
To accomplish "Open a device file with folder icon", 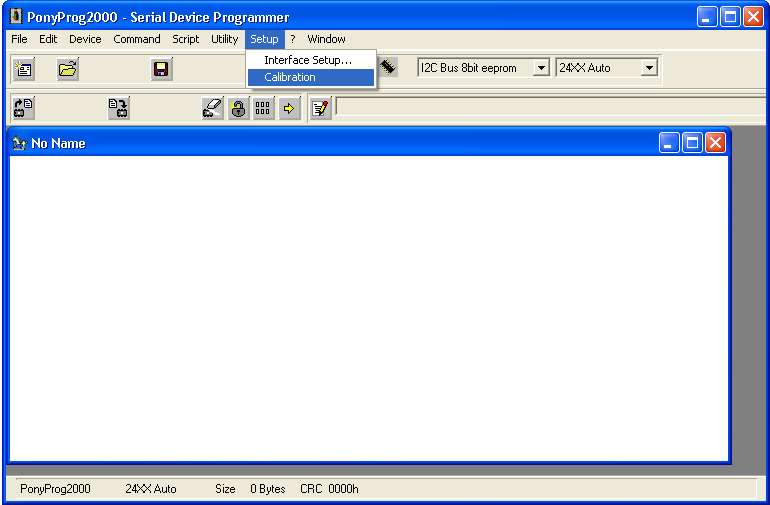I will tap(67, 69).
